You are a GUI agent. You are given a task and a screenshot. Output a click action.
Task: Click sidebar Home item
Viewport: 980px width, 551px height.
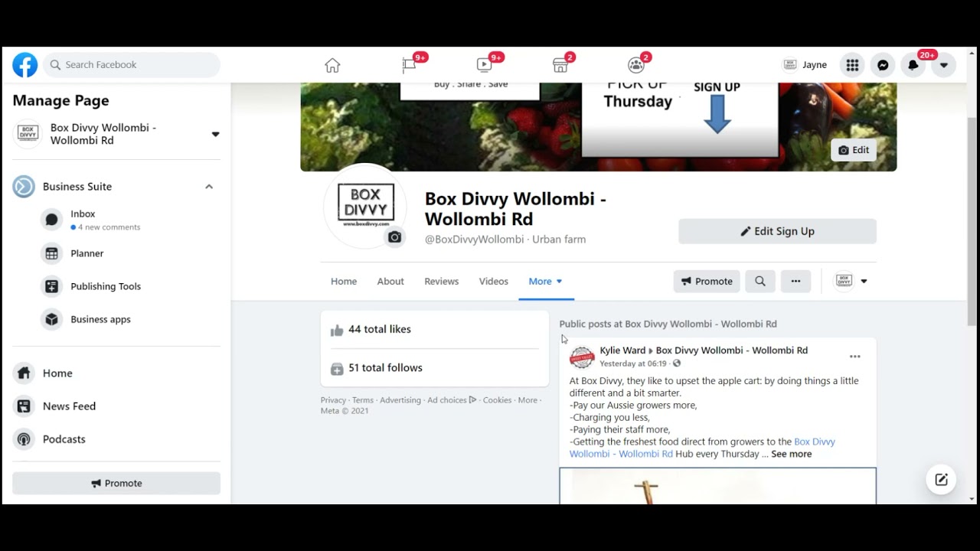(116, 373)
